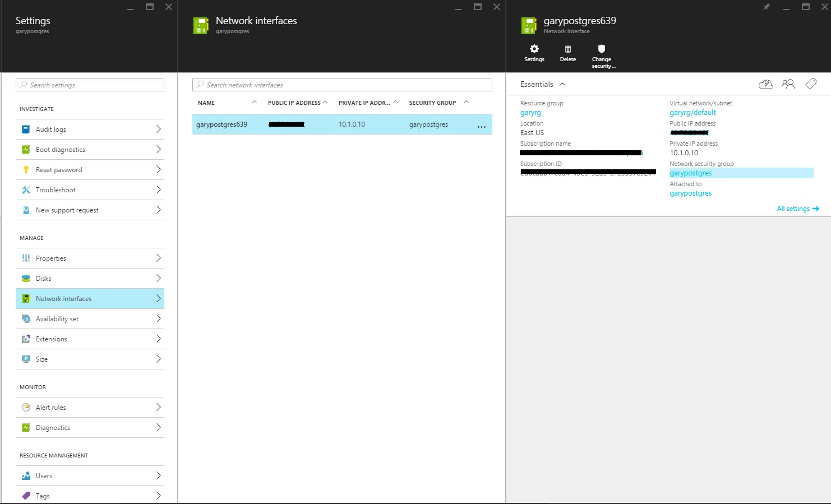Click the Reset password key icon
Screen dimensions: 831x504
pyautogui.click(x=26, y=170)
